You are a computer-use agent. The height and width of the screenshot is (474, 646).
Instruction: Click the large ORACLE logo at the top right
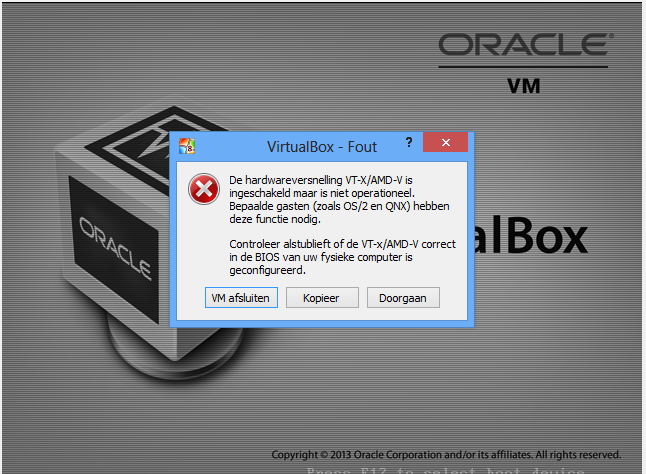pyautogui.click(x=526, y=44)
